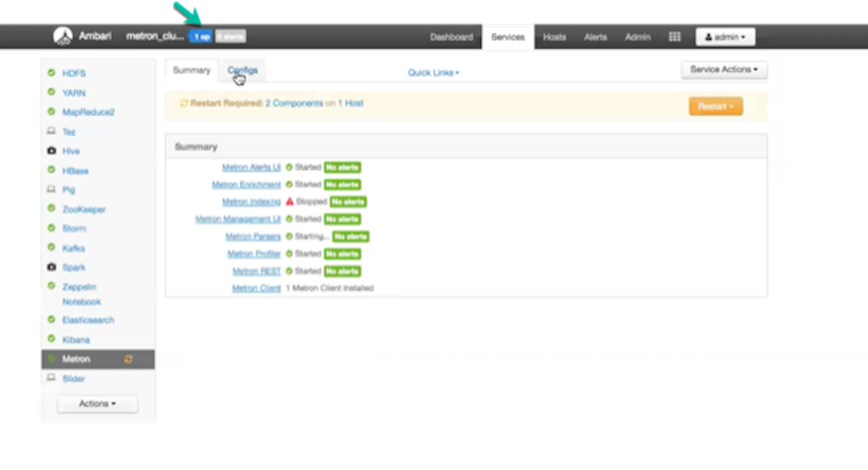This screenshot has width=868, height=470.
Task: Select the Summary tab
Action: point(192,70)
